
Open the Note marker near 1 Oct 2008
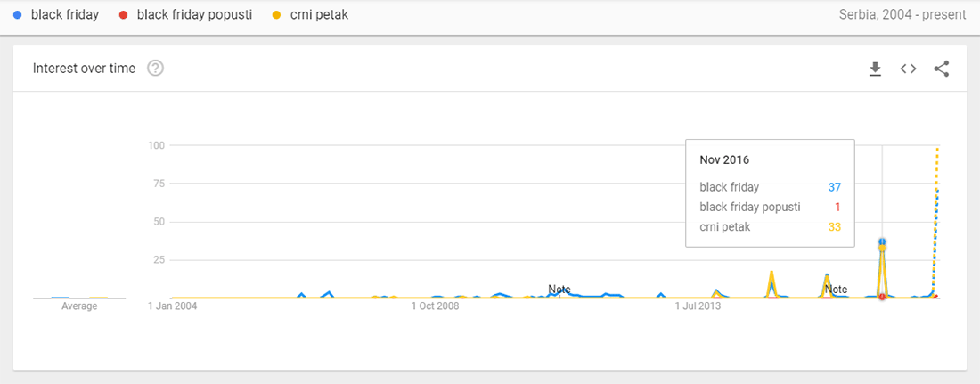[x=559, y=289]
